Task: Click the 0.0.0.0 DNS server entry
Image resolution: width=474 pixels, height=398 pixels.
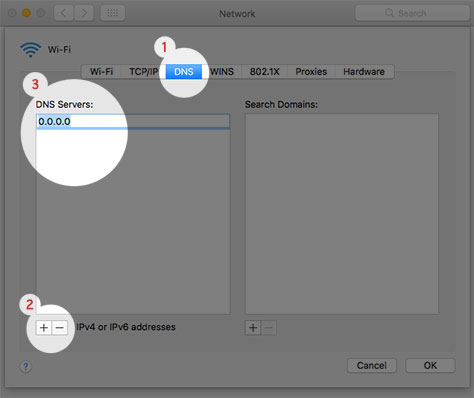Action: [x=133, y=121]
